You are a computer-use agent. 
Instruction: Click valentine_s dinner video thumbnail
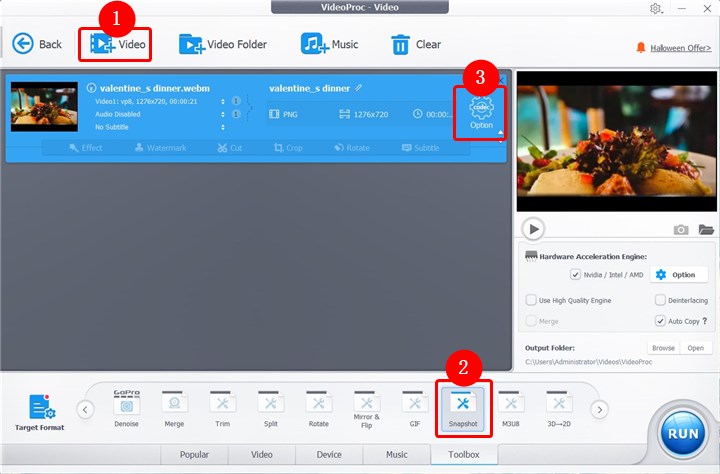[44, 107]
